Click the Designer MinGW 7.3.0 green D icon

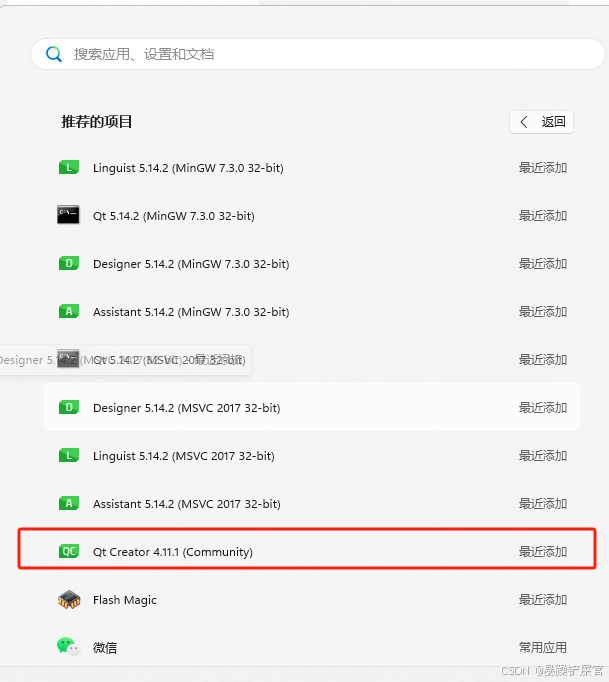coord(69,264)
